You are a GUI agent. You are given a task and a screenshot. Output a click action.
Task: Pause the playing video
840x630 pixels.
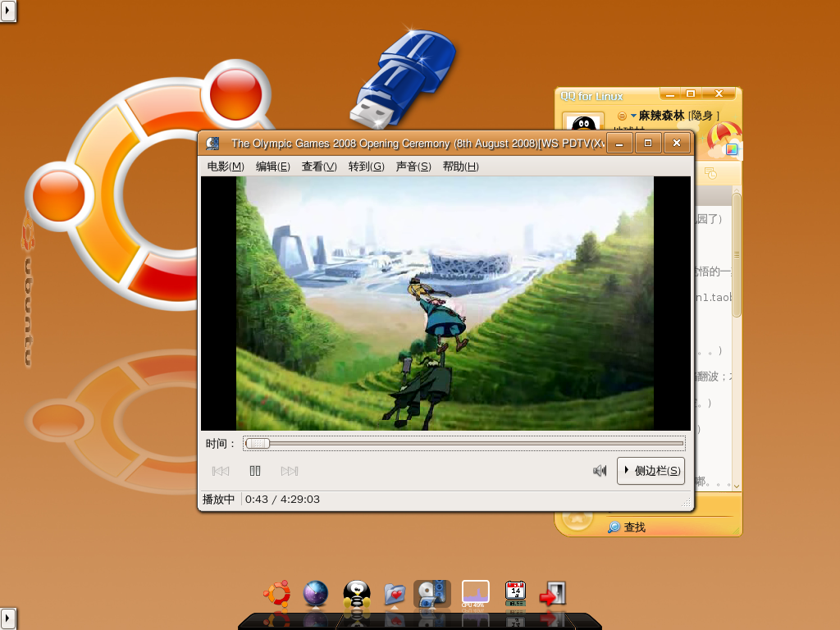point(255,471)
